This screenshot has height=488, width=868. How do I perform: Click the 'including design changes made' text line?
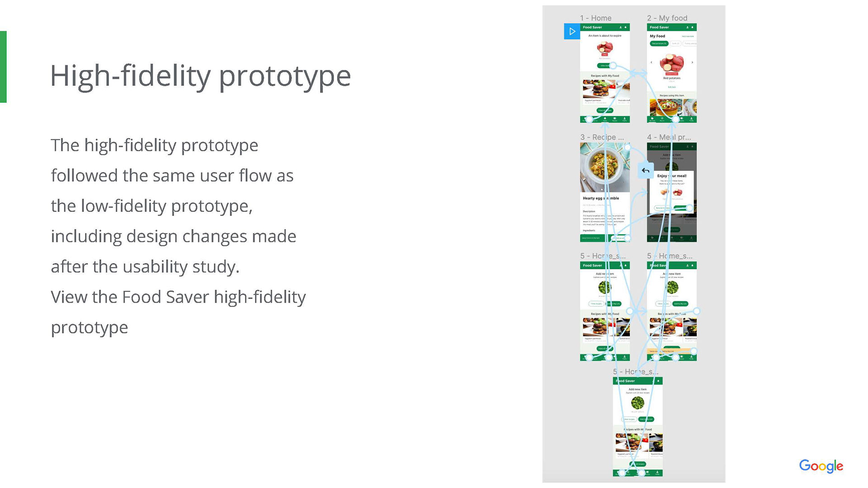[174, 236]
